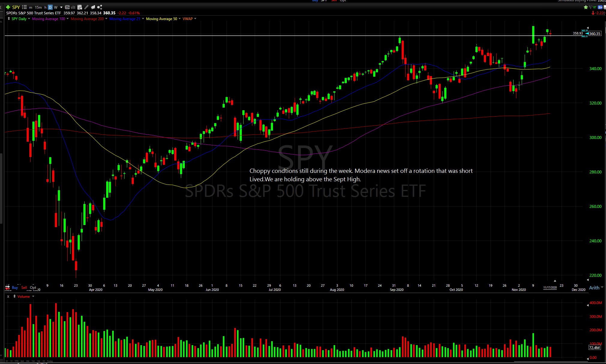This screenshot has height=364, width=606.
Task: Expand Moving Average 50 dropdown arrow
Action: pos(180,19)
